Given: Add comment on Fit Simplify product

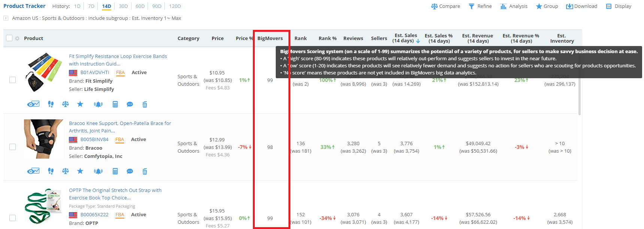Looking at the screenshot, I should [x=130, y=104].
